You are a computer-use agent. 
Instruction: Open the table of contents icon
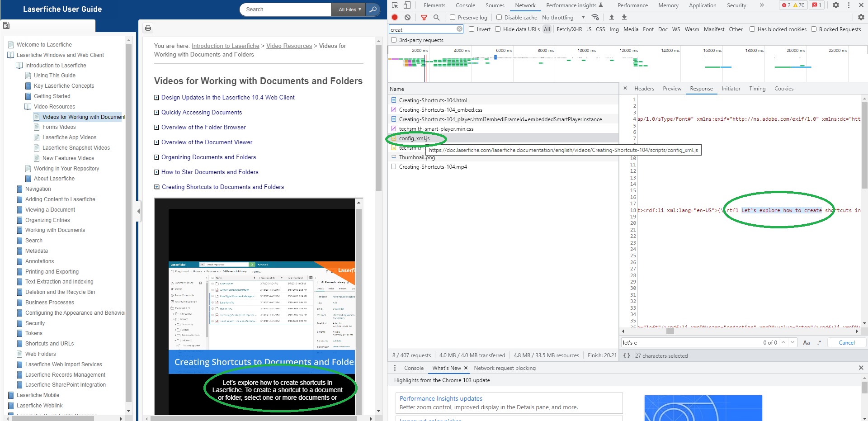tap(6, 25)
